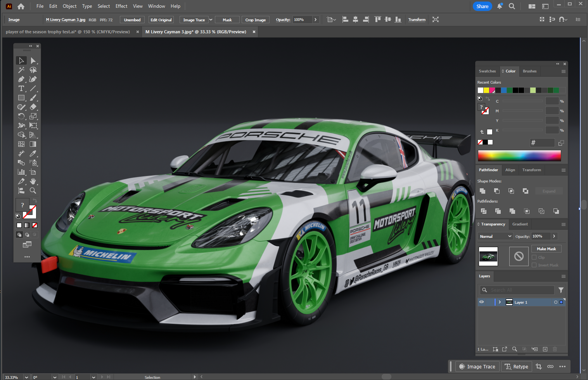The image size is (588, 380).
Task: Enable the Invert Mask checkbox
Action: 534,265
